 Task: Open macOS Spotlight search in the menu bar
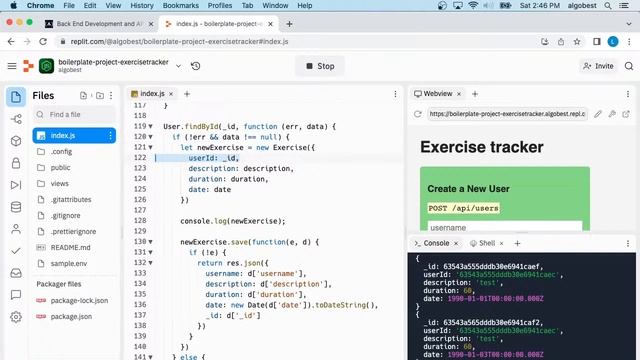pyautogui.click(x=608, y=6)
